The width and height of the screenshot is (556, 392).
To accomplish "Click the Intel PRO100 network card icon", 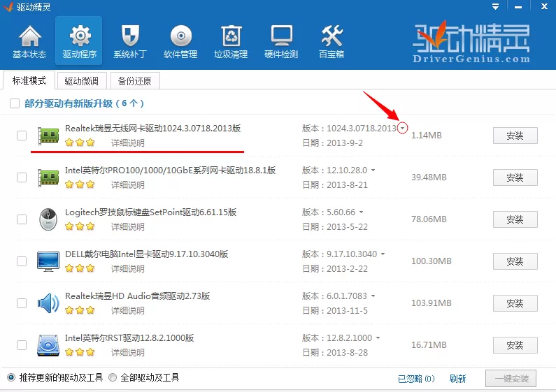I will [48, 177].
